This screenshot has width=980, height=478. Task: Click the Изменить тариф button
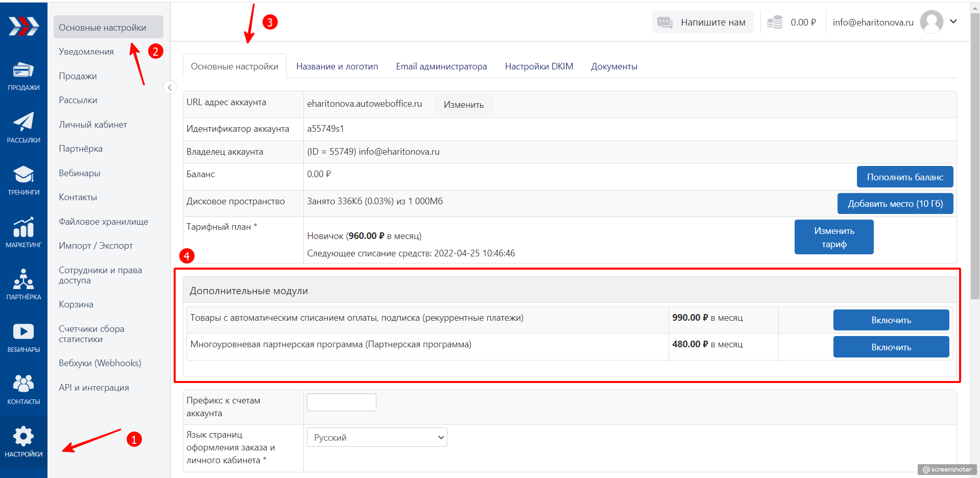(x=833, y=237)
